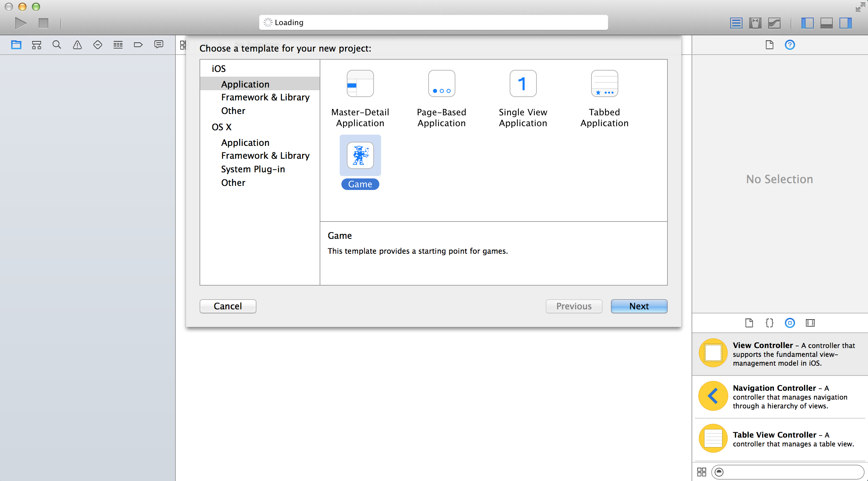The width and height of the screenshot is (868, 481).
Task: Toggle the Navigator pane visibility
Action: (808, 23)
